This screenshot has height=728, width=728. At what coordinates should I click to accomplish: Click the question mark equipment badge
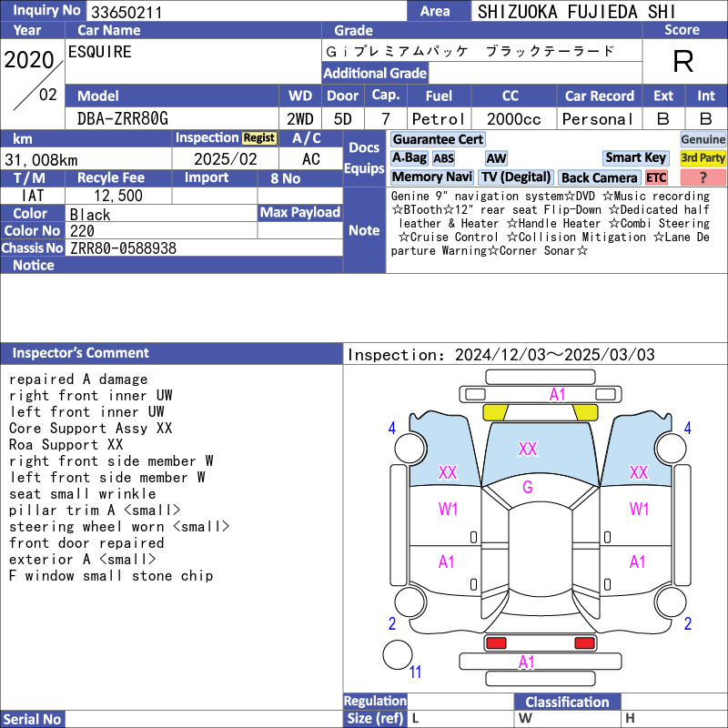click(x=703, y=177)
